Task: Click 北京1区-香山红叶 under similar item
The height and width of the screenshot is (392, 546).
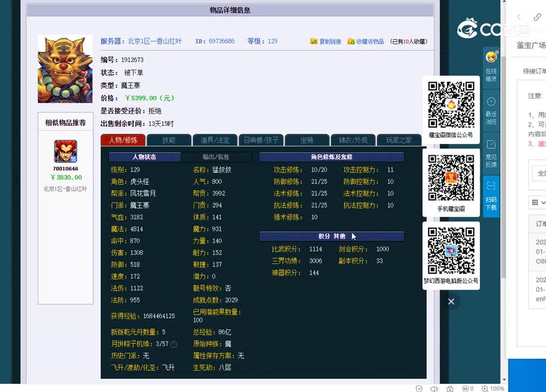Action: pos(65,189)
